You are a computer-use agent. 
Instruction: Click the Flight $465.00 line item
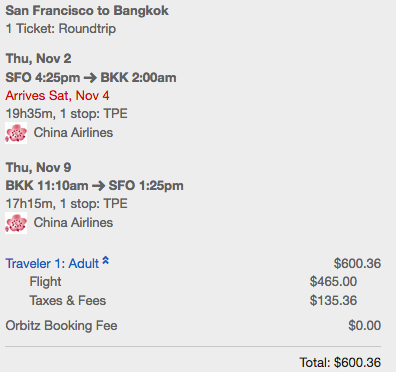193,282
